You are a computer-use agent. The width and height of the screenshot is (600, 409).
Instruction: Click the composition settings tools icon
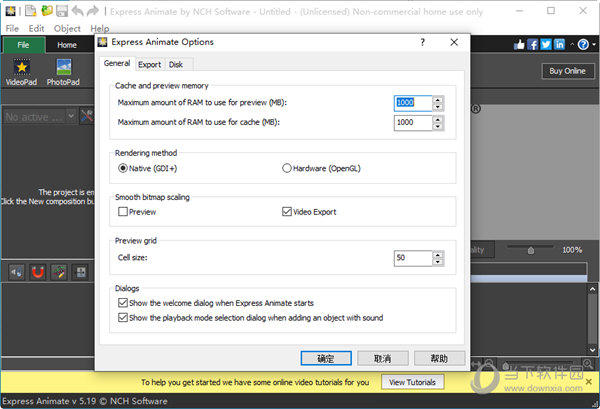86,116
